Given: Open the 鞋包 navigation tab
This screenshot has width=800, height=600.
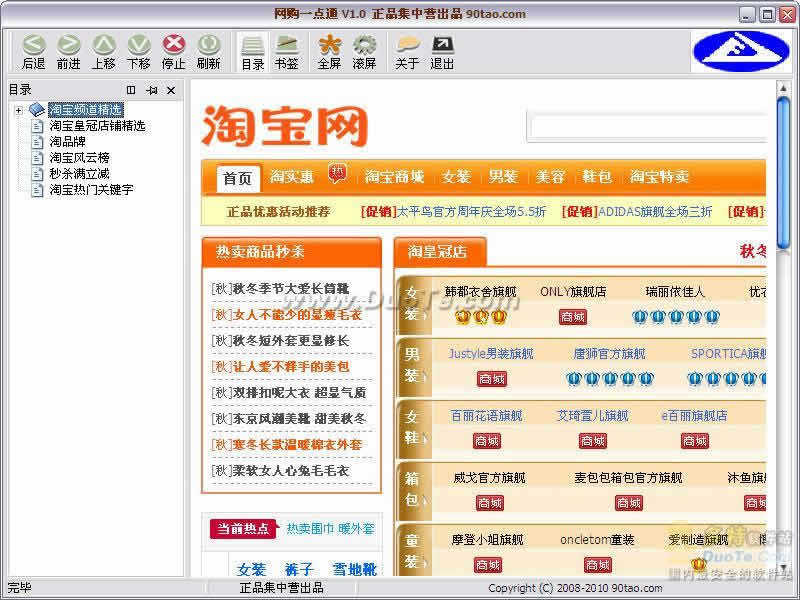Looking at the screenshot, I should (597, 177).
